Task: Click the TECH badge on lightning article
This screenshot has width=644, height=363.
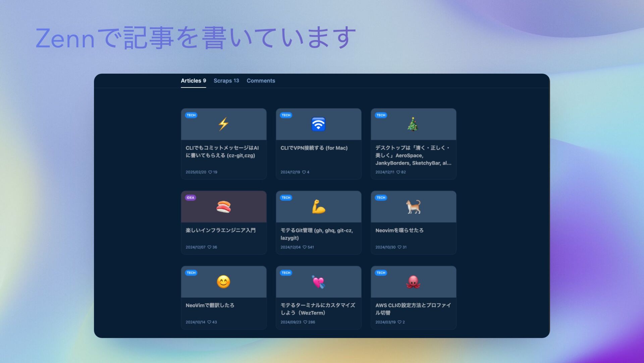Action: click(x=191, y=115)
